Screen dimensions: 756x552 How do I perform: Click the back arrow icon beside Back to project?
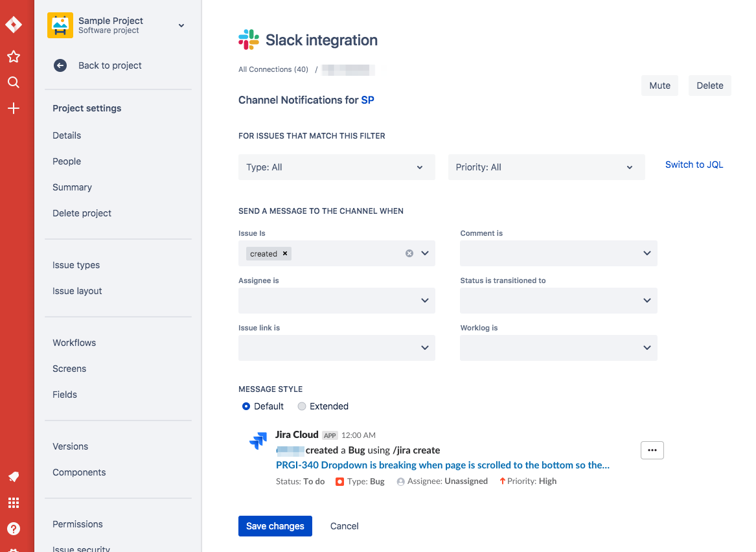[60, 65]
